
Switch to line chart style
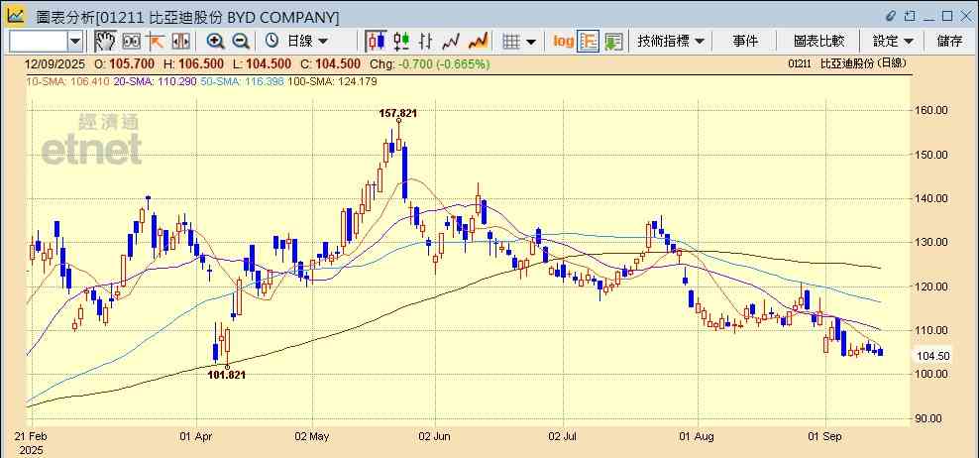[451, 42]
